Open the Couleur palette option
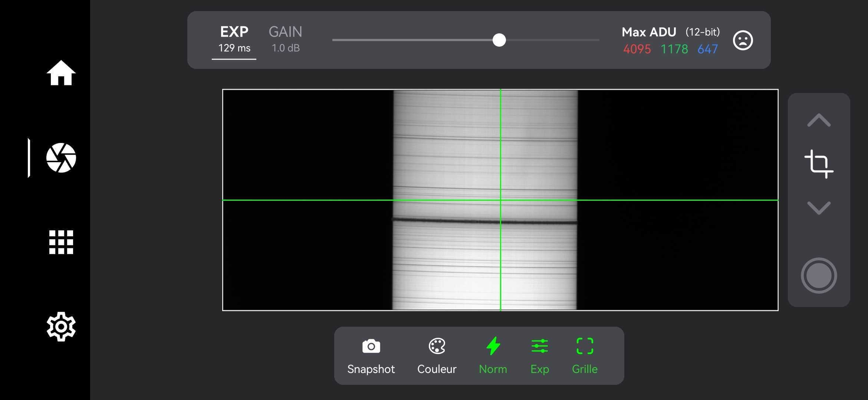The width and height of the screenshot is (868, 400). 437,355
